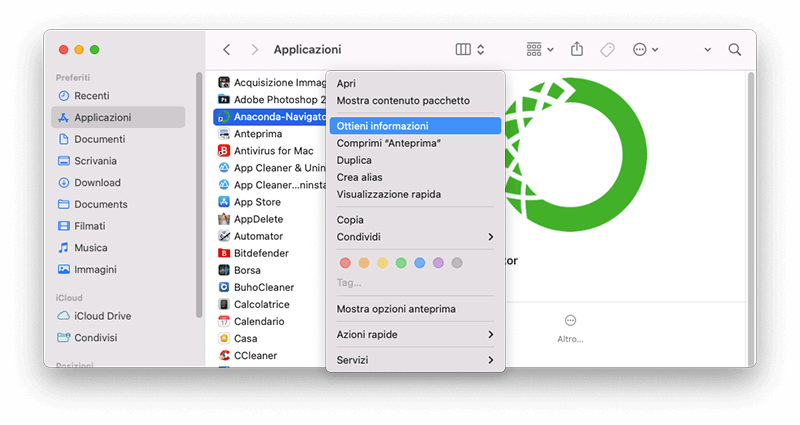The height and width of the screenshot is (425, 800).
Task: Select the Bitdefender icon
Action: [x=223, y=253]
